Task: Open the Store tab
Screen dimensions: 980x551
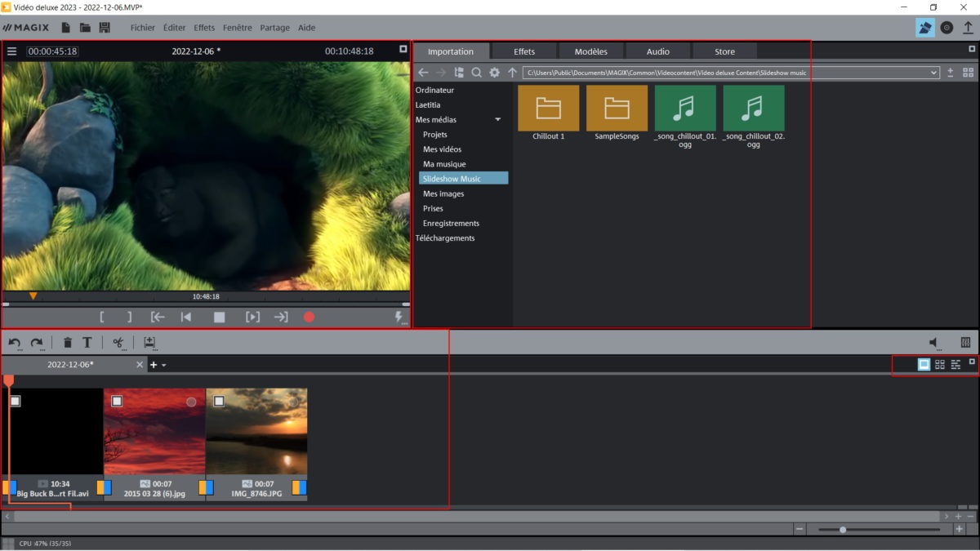Action: tap(724, 51)
